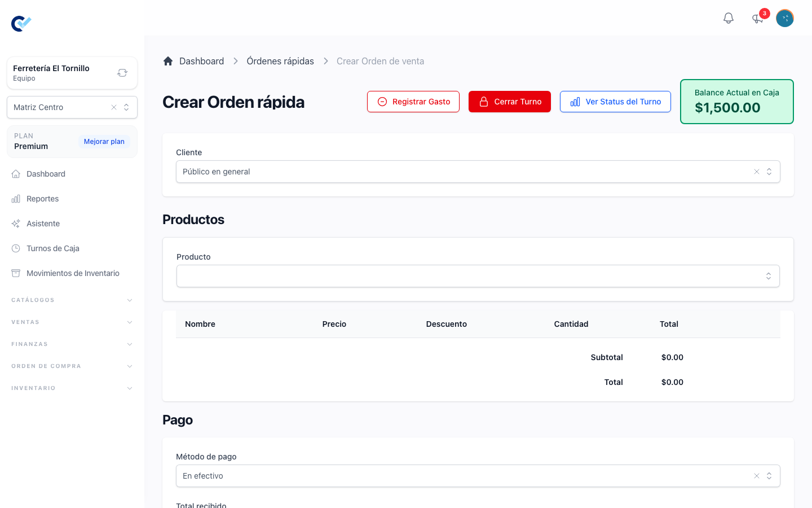
Task: Expand the Inventario section
Action: click(x=72, y=388)
